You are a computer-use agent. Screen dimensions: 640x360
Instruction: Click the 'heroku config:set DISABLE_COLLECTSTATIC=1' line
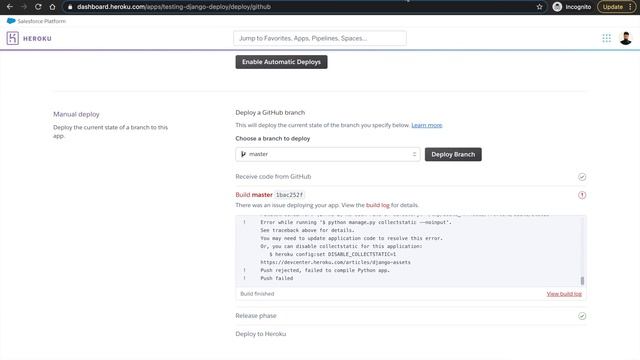[332, 254]
